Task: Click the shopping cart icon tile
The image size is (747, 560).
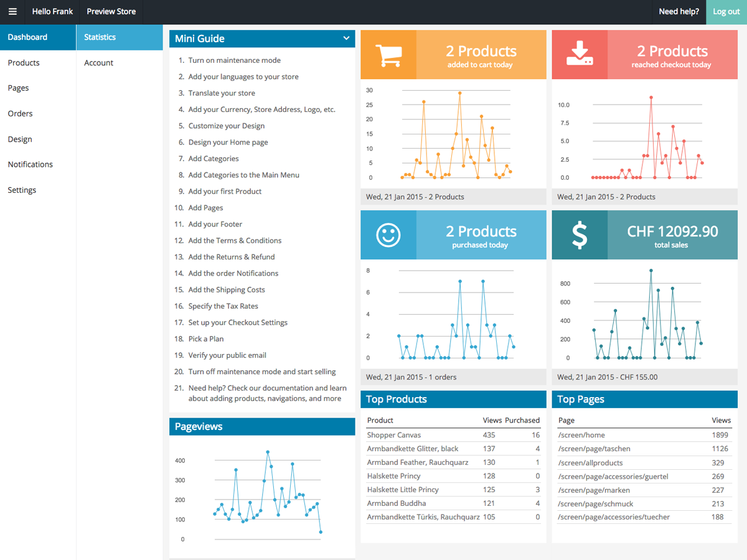Action: pyautogui.click(x=388, y=55)
